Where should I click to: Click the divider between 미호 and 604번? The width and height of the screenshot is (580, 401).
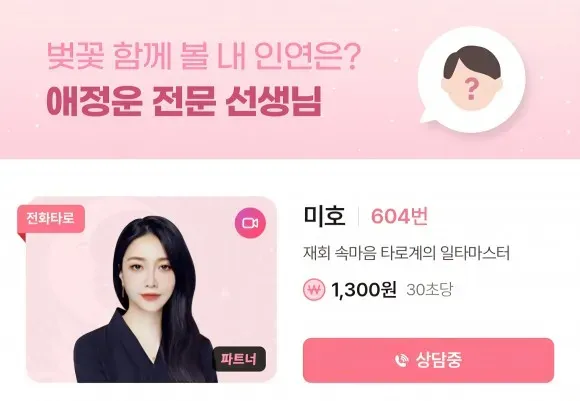pyautogui.click(x=358, y=217)
